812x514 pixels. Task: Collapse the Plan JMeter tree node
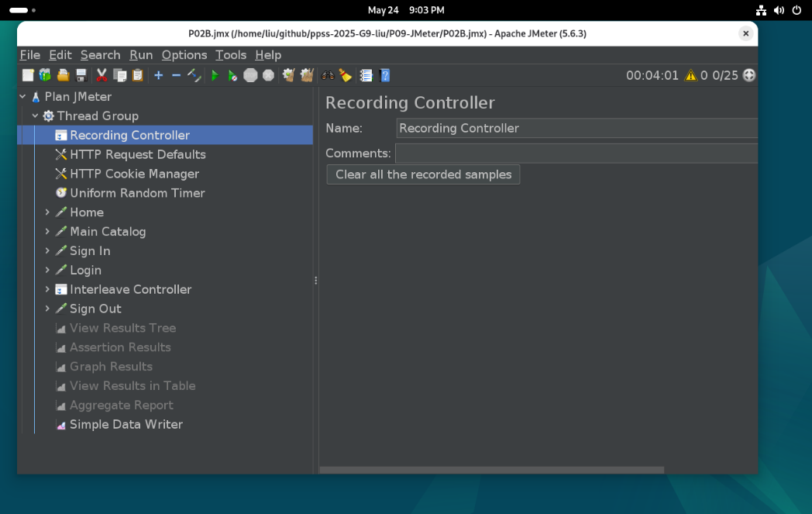click(x=22, y=96)
